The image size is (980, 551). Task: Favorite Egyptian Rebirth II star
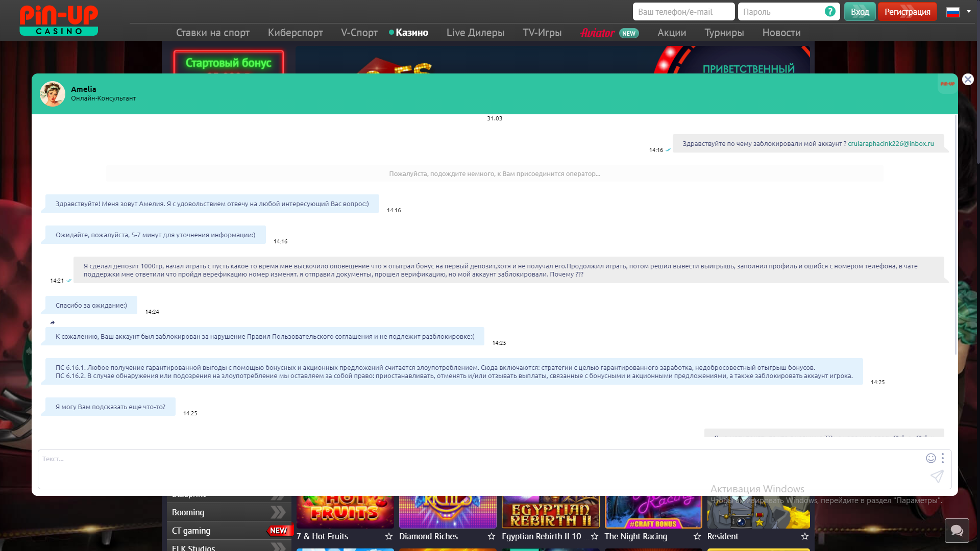coord(595,536)
